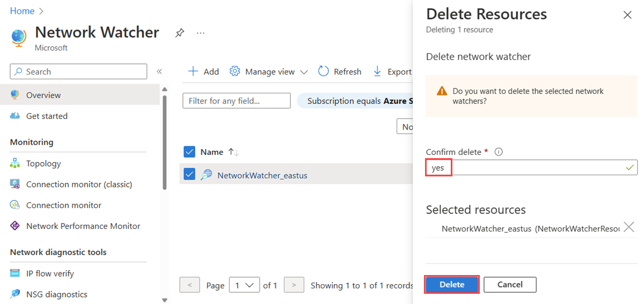
Task: Focus the Filter for any field box
Action: click(x=237, y=101)
